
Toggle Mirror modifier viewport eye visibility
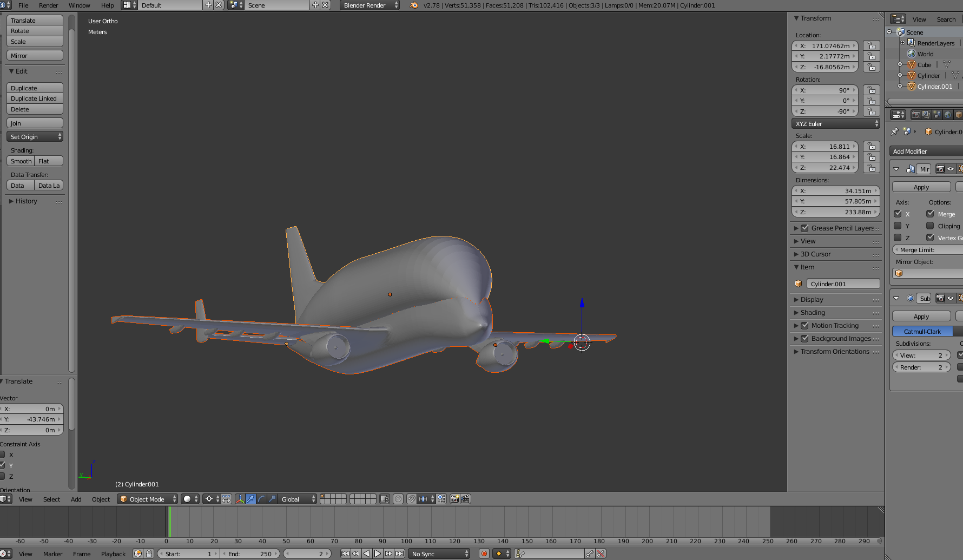click(x=951, y=169)
